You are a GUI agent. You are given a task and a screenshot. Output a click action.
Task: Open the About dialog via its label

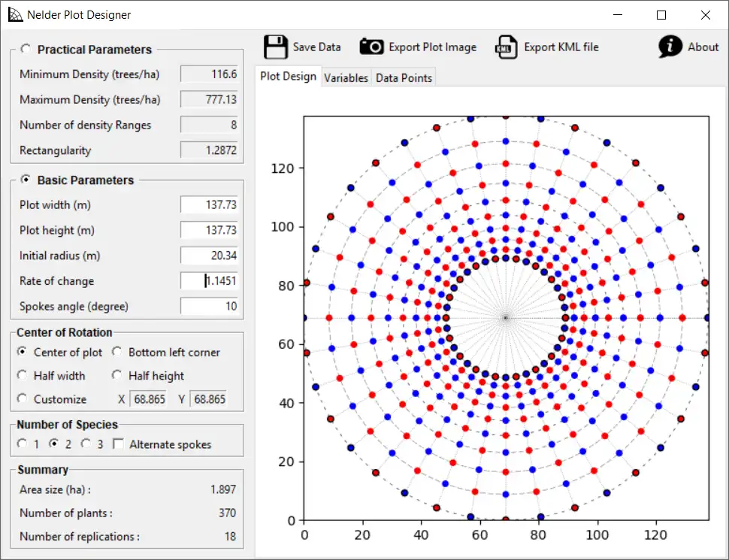coord(703,47)
